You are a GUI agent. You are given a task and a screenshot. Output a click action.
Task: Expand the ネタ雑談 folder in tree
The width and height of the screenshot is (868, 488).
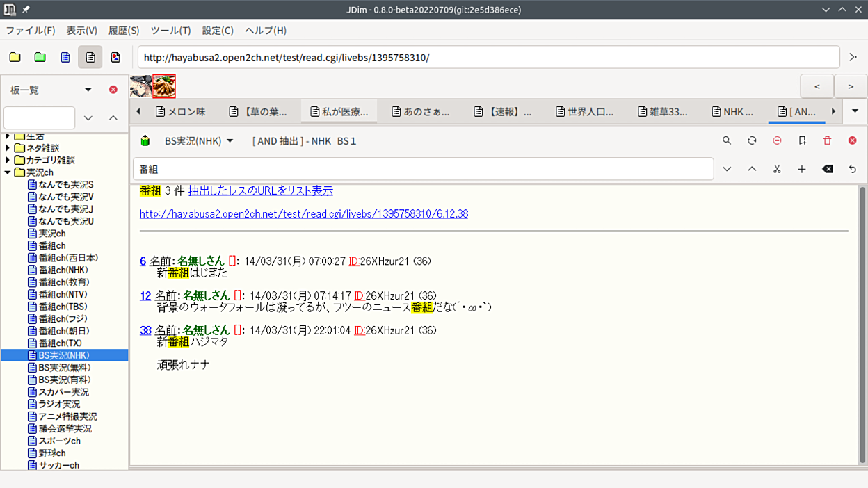click(8, 148)
